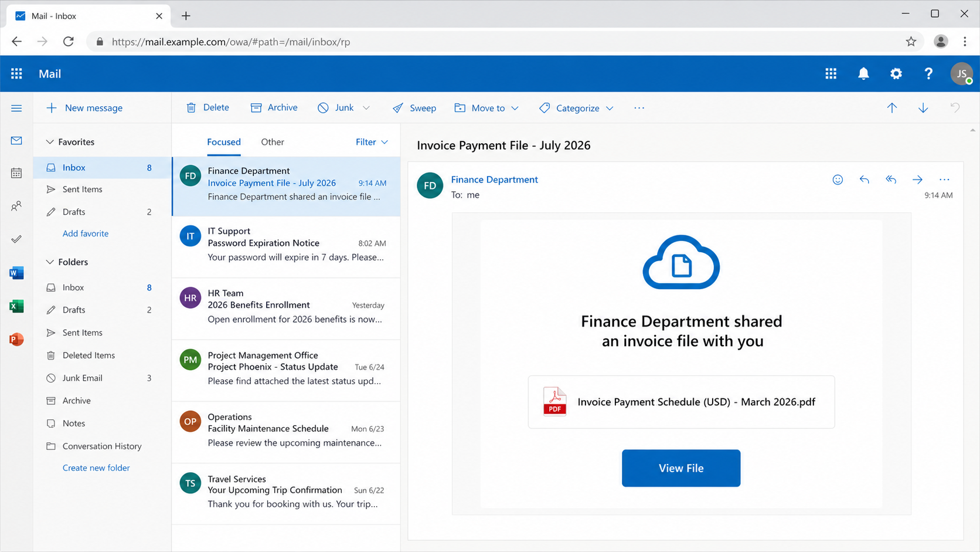This screenshot has width=980, height=552.
Task: Go to previous message with up arrow
Action: point(891,108)
